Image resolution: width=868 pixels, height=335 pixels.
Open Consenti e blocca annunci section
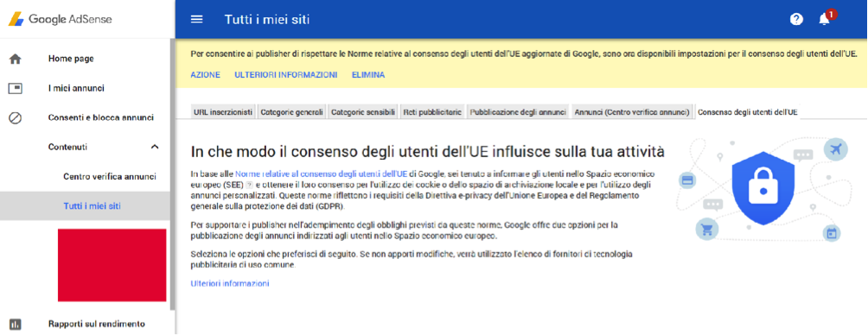101,117
